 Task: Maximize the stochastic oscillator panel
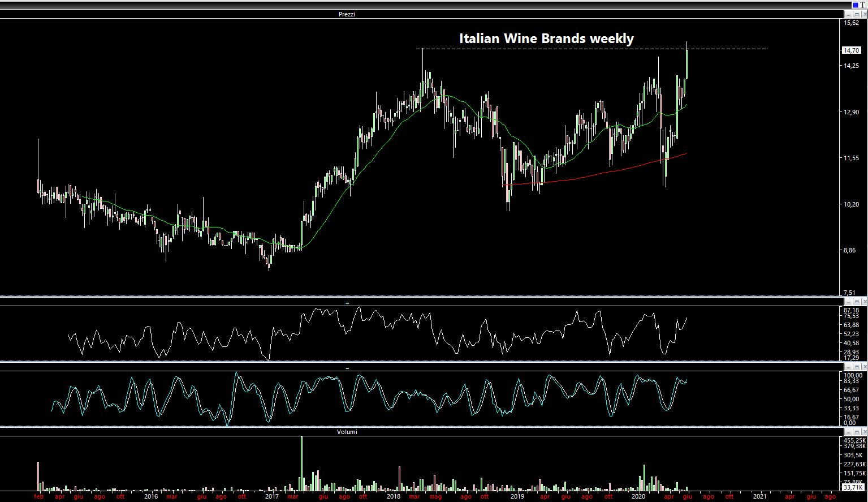[x=857, y=367]
